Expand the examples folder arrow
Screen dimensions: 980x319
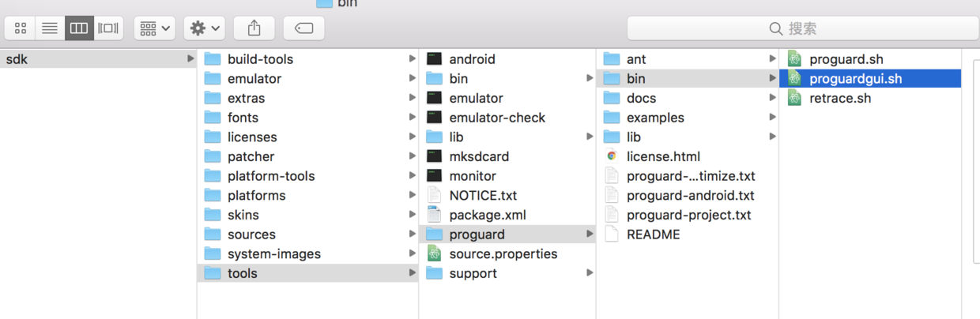pos(772,118)
